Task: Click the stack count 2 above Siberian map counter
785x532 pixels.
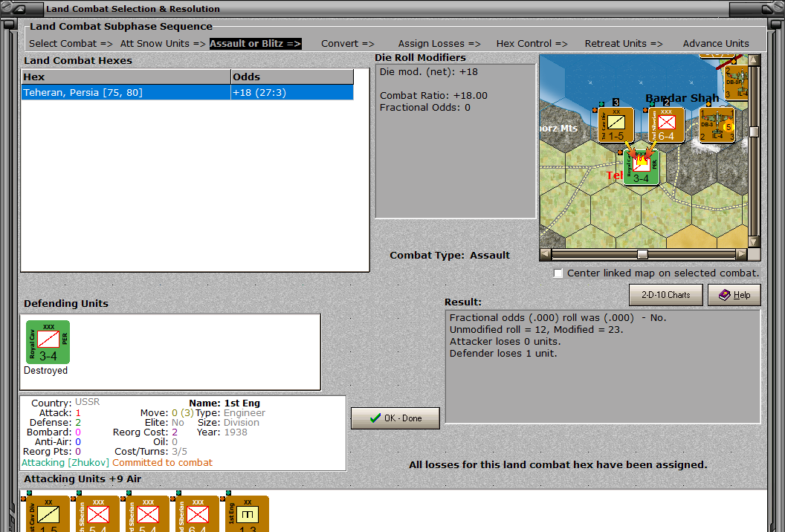Action: (666, 102)
